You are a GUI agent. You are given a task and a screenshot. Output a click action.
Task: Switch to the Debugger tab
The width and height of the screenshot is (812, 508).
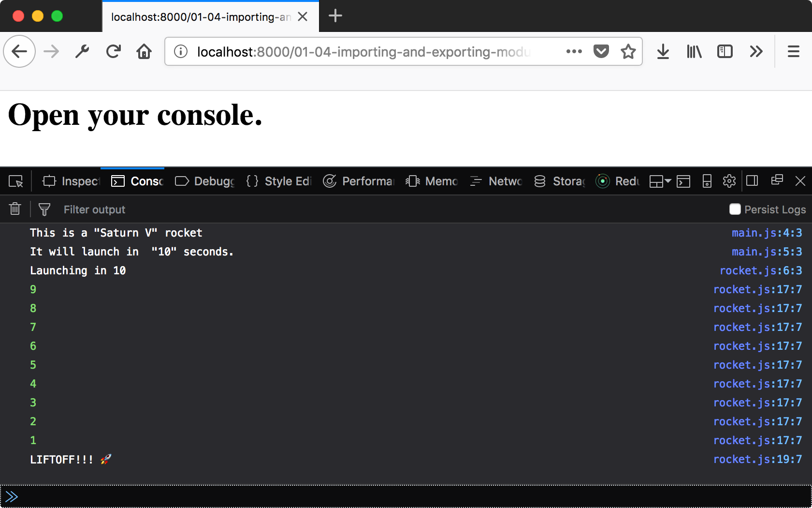(205, 181)
